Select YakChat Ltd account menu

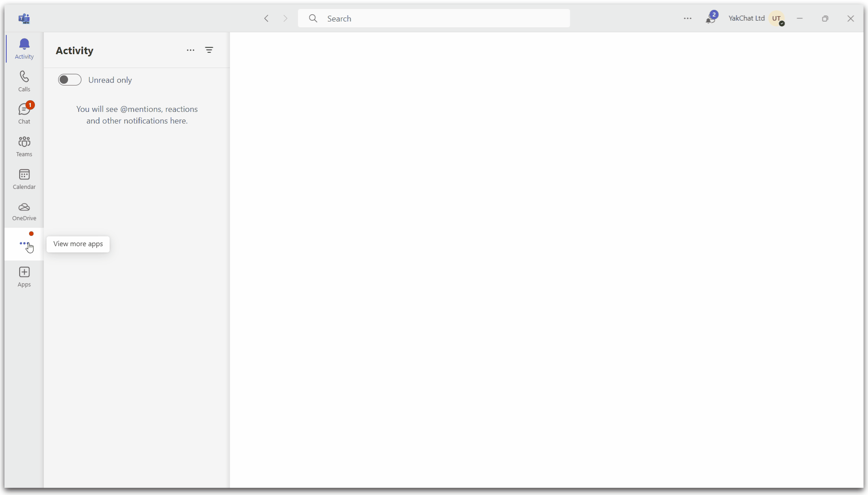click(777, 18)
